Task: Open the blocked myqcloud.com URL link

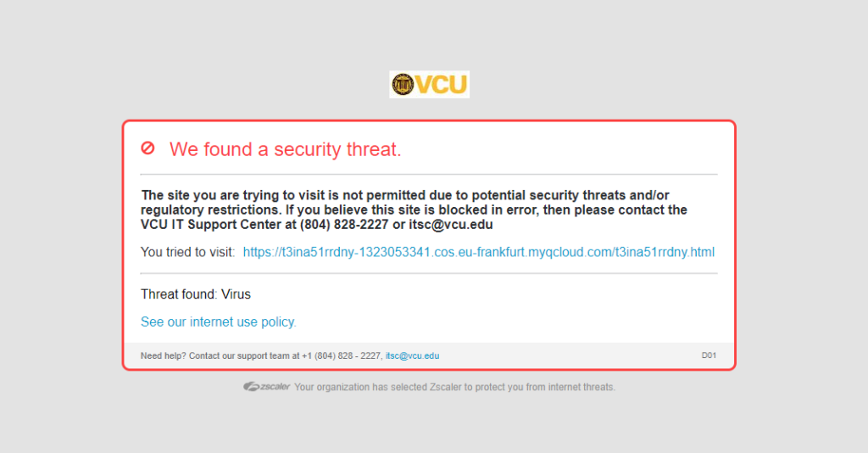Action: [x=478, y=252]
